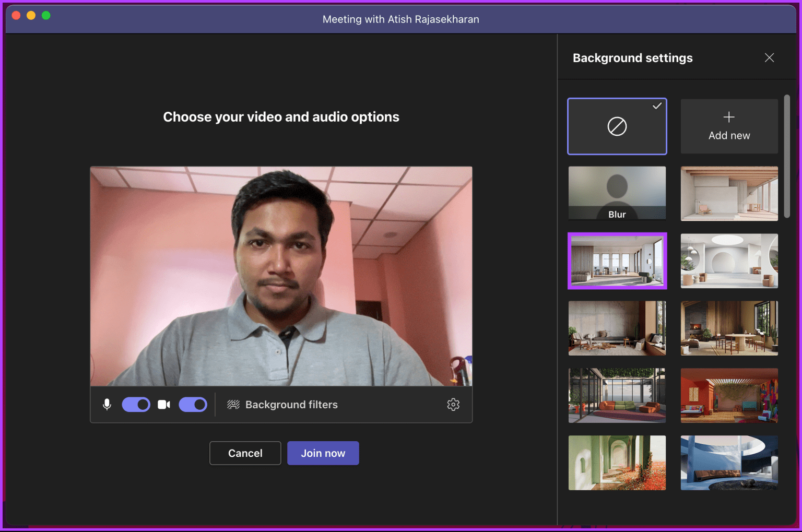The width and height of the screenshot is (802, 532).
Task: Click Add new to upload a background
Action: (729, 126)
